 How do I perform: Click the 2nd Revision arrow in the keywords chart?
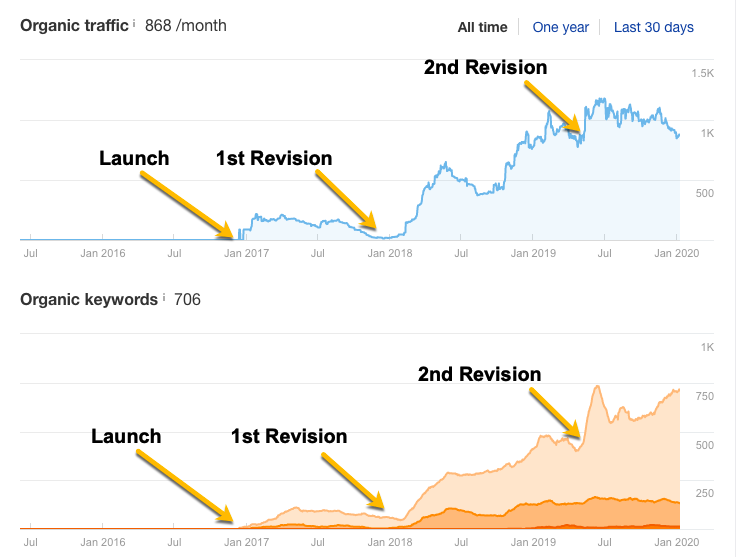[x=553, y=412]
